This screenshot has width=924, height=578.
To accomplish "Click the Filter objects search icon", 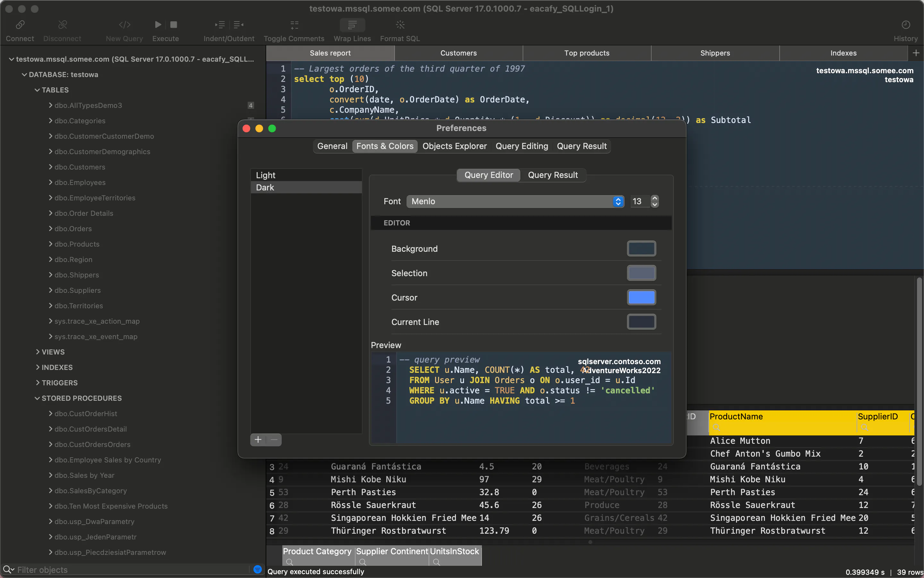I will coord(8,570).
